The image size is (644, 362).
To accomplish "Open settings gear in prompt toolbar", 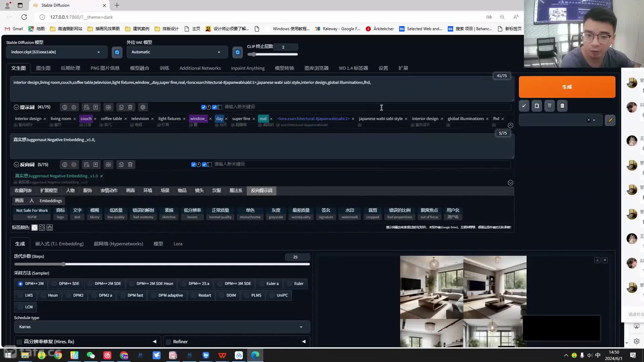I will pyautogui.click(x=74, y=107).
